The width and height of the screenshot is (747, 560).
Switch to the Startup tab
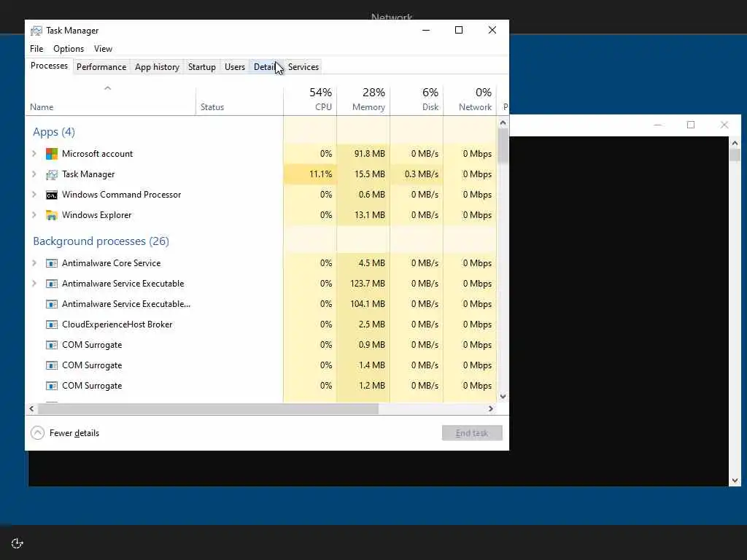pos(202,67)
